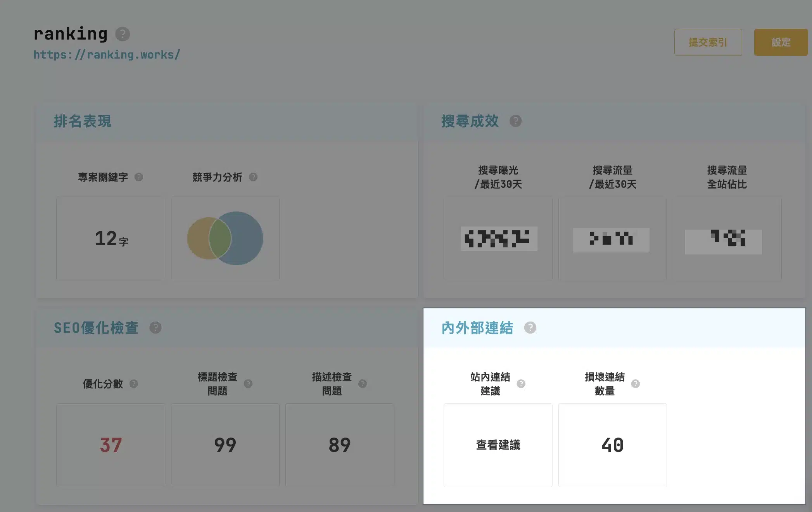Click help icon beside SEO優化檢查 heading

[x=155, y=328]
